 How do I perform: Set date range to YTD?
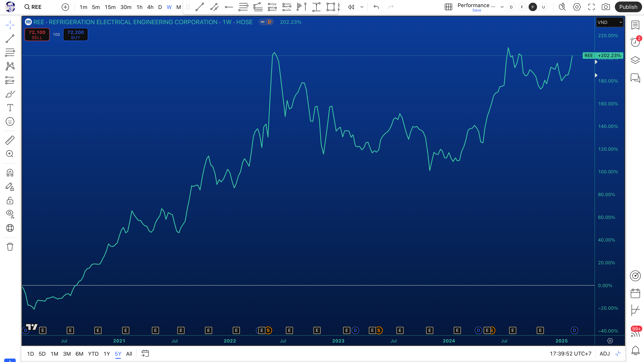[x=93, y=354]
